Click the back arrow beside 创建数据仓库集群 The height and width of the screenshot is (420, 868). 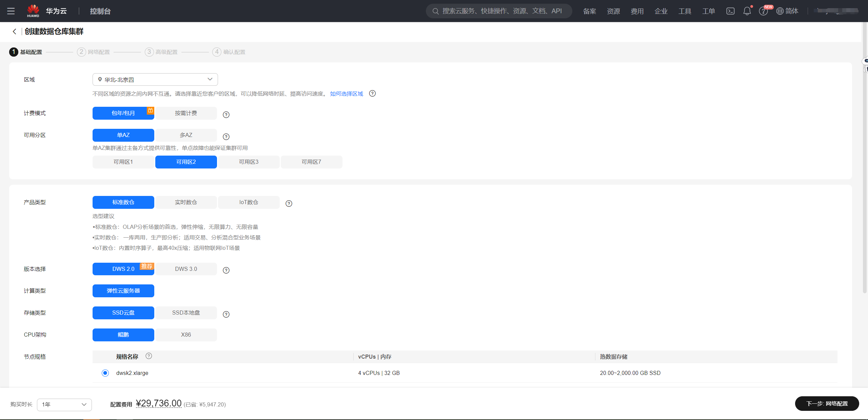[x=14, y=32]
